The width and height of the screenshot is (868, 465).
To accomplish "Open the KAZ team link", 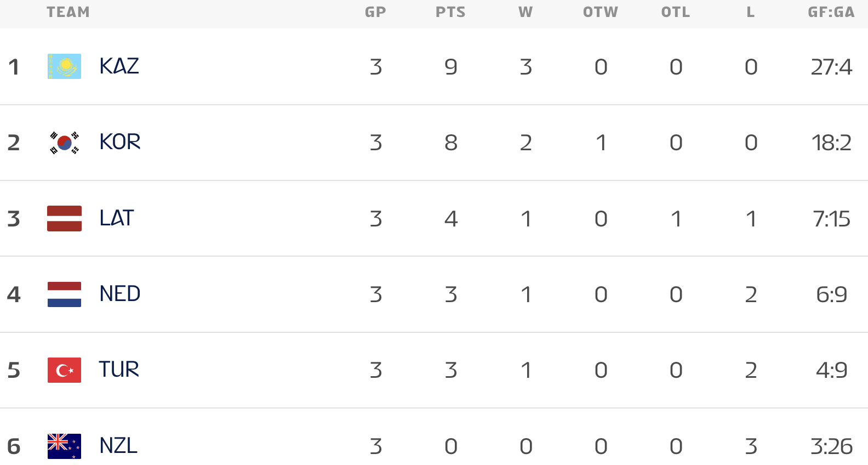I will (x=119, y=66).
